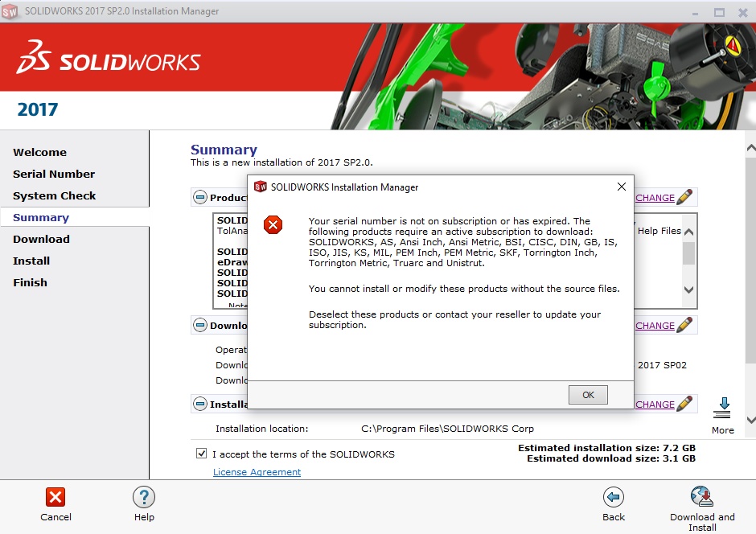756x534 pixels.
Task: Open Help with the question mark icon
Action: point(144,497)
